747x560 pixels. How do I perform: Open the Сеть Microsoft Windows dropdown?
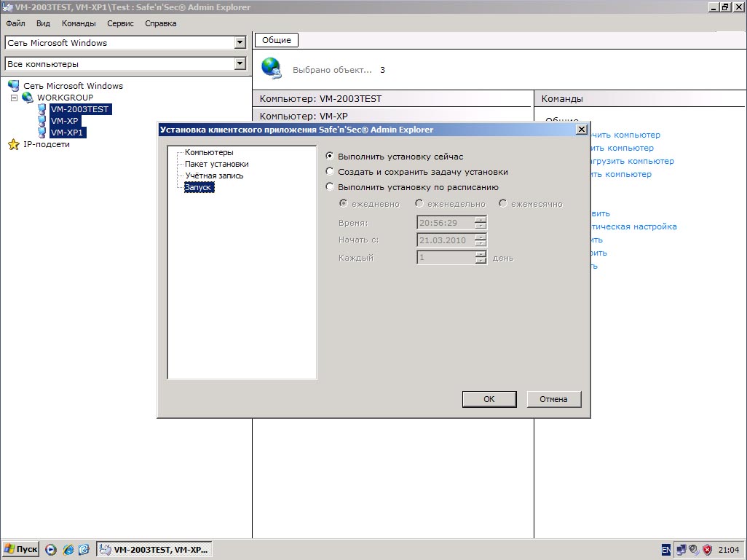tap(240, 42)
